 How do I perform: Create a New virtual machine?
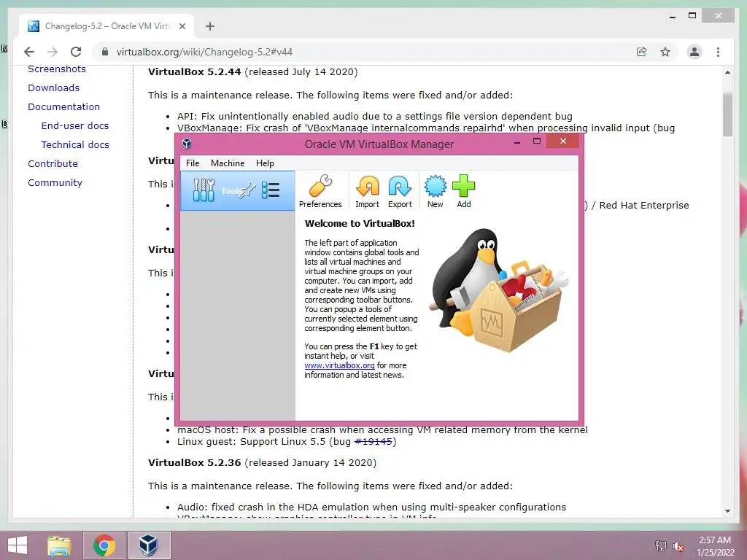435,191
